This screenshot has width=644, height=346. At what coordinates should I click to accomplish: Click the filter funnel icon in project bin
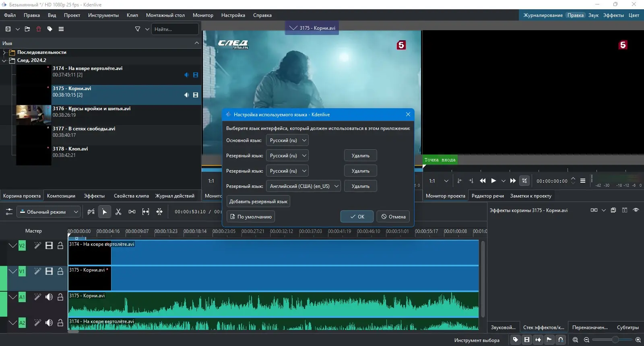(x=138, y=29)
